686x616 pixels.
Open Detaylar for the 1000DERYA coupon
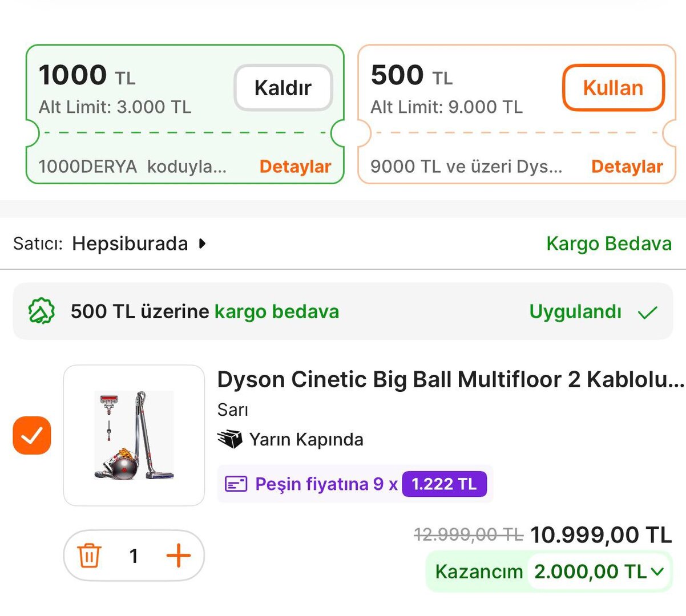coord(295,167)
